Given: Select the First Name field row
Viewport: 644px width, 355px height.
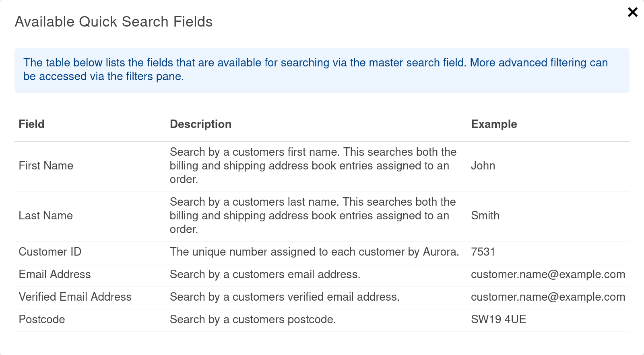Looking at the screenshot, I should point(46,166).
